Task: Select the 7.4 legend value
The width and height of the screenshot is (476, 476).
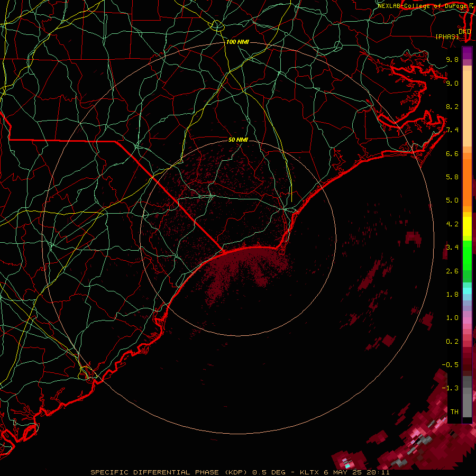Action: point(452,130)
